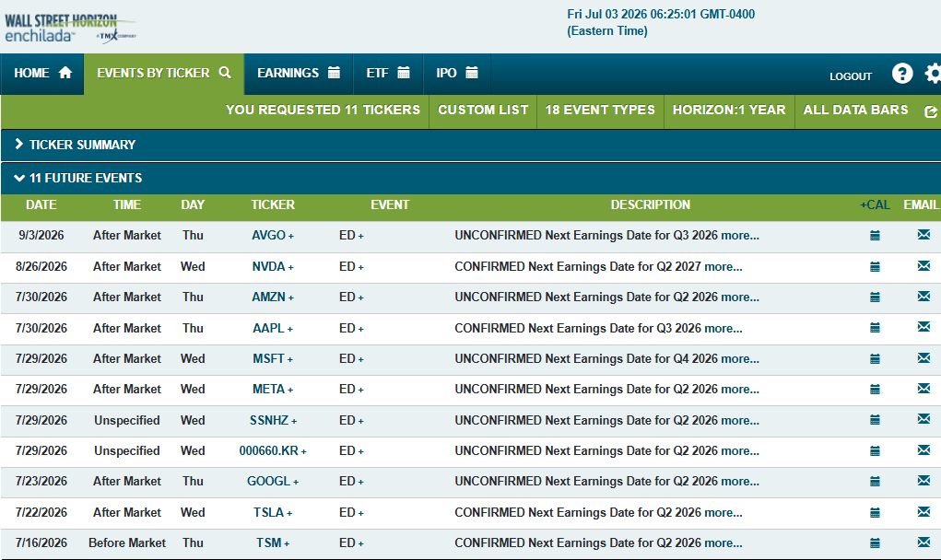Log out of the account
This screenshot has width=941, height=560.
(851, 76)
